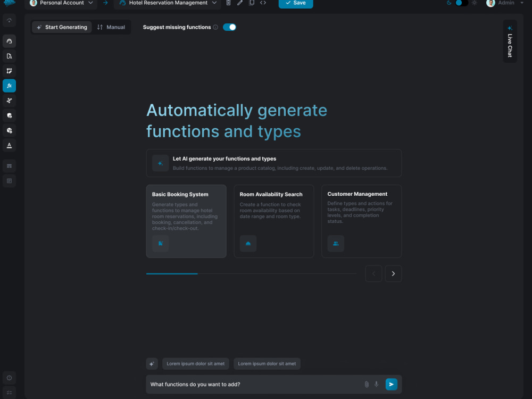Edit project name with pencil icon
The image size is (532, 399).
240,3
